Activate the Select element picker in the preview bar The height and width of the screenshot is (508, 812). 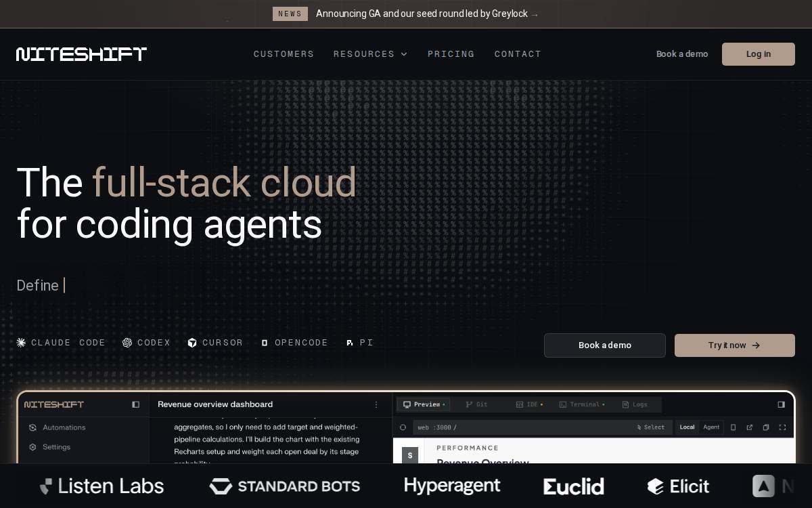click(x=651, y=427)
